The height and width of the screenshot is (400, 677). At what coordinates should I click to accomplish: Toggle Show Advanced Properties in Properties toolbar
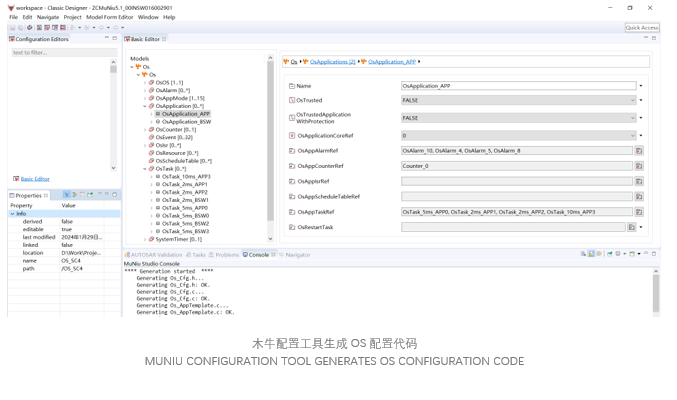click(75, 195)
